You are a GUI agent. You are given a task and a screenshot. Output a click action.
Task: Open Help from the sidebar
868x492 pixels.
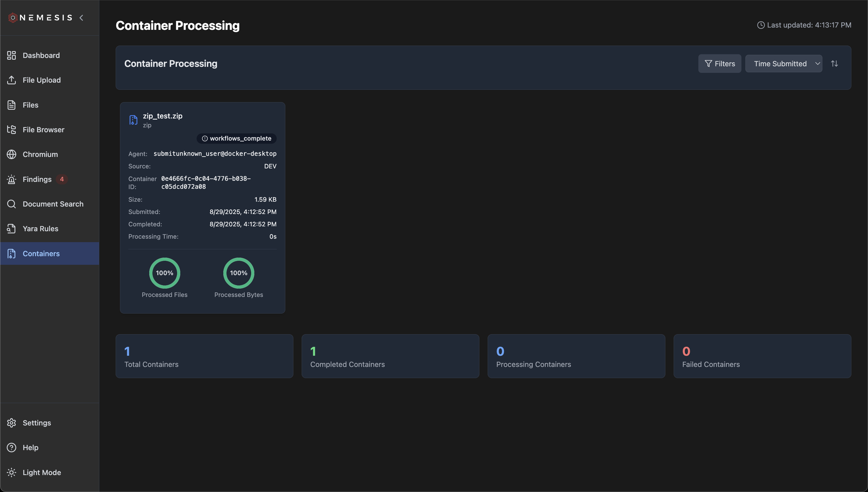tap(30, 447)
